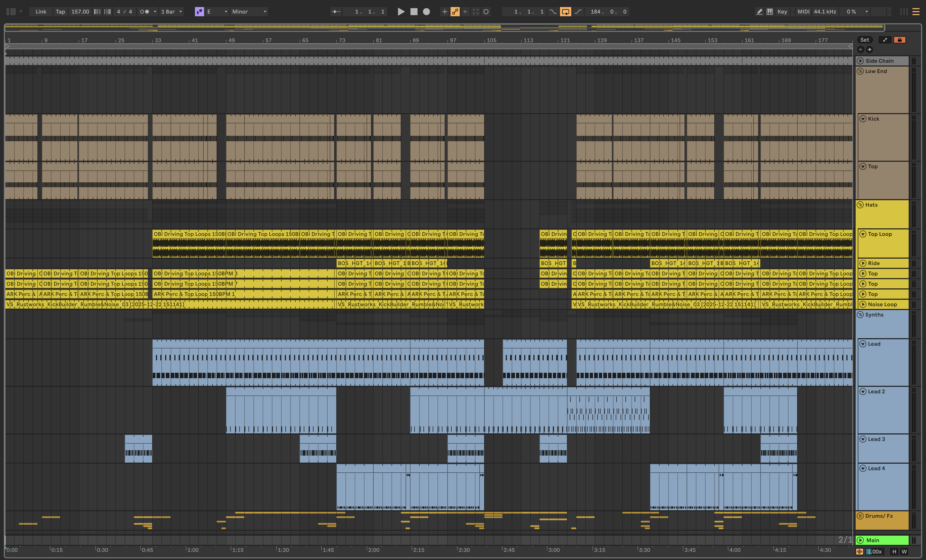926x560 pixels.
Task: Open the metronome settings dropdown arrow
Action: [155, 12]
